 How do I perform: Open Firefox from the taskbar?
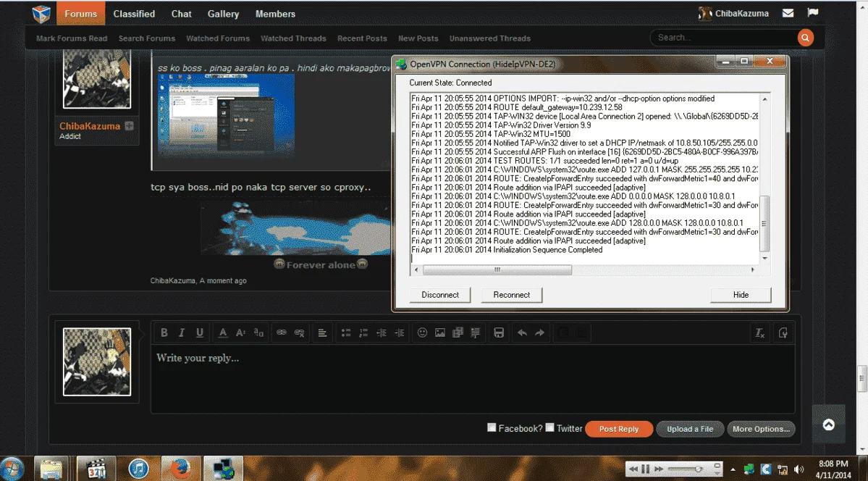[180, 469]
